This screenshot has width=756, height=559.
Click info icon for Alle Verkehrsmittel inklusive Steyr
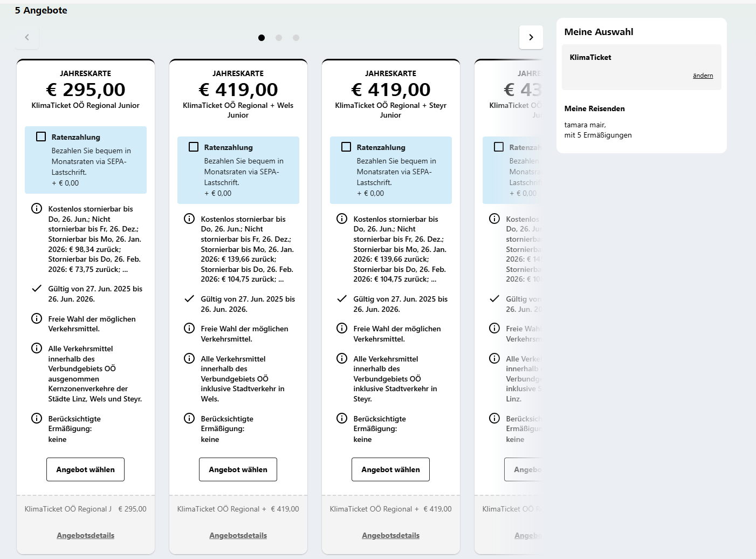point(342,358)
